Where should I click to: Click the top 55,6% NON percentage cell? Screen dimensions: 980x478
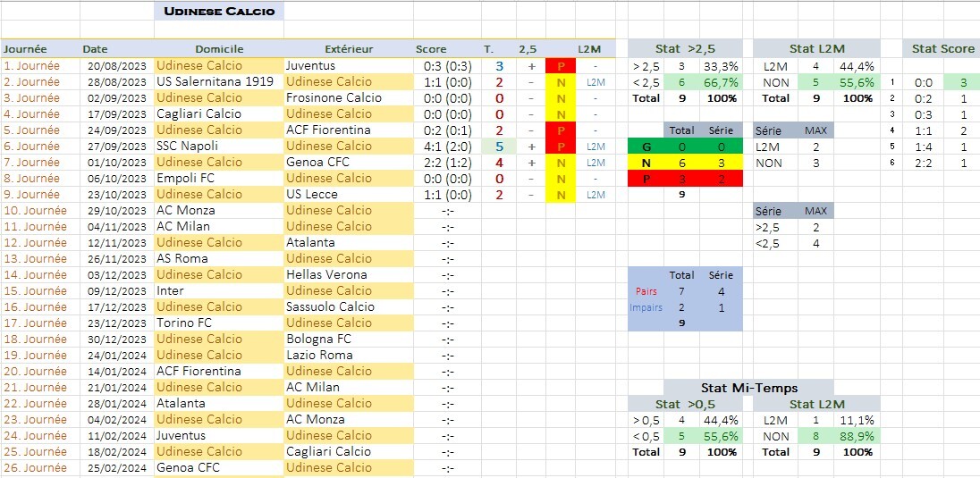point(857,82)
